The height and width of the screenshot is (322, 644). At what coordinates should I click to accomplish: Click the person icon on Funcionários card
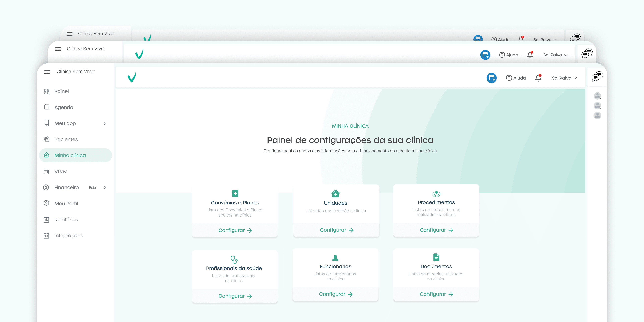pos(335,257)
